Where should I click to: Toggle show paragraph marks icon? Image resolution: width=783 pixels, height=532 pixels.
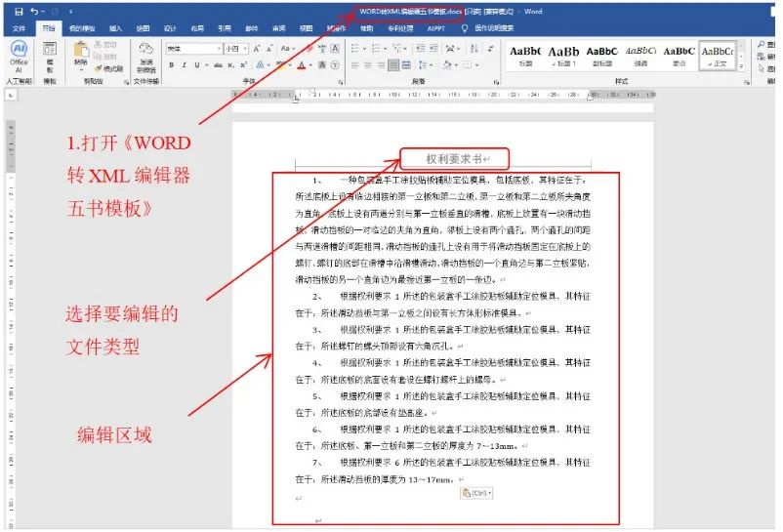(x=491, y=49)
